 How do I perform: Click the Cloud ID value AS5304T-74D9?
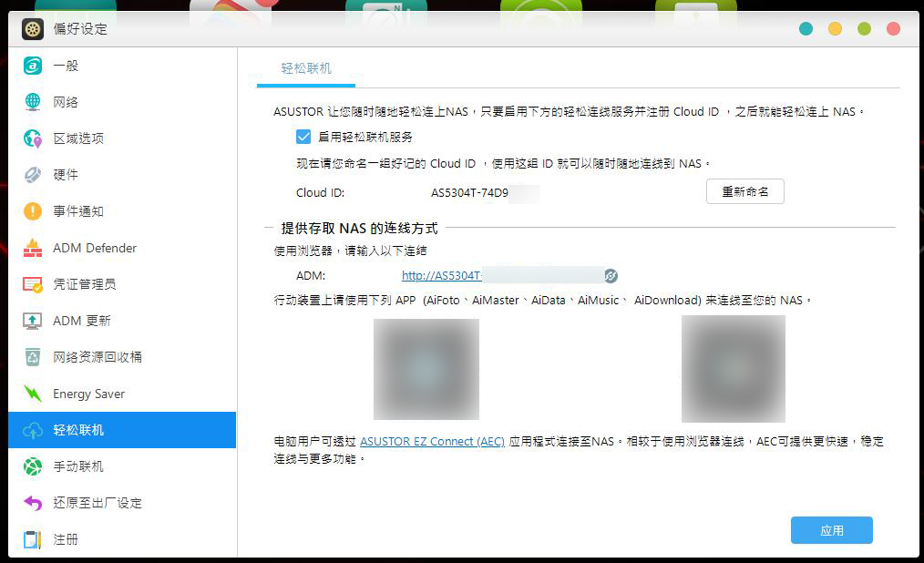coord(469,193)
